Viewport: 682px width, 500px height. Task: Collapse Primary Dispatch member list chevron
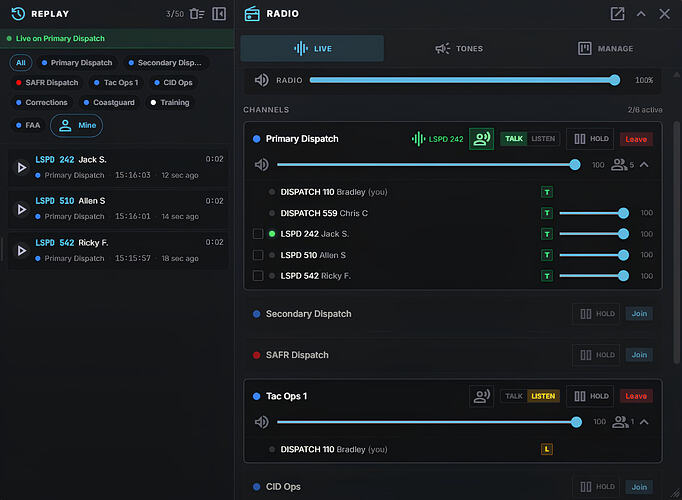(644, 165)
